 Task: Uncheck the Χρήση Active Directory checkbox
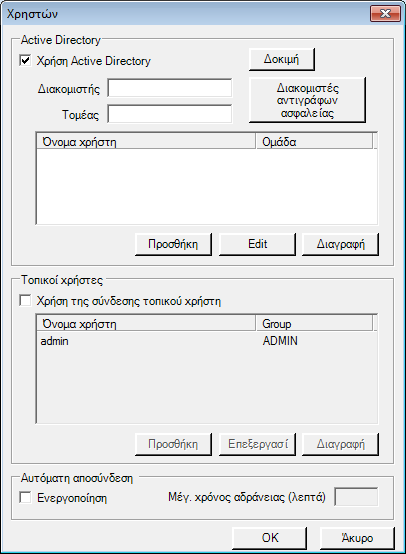click(25, 60)
